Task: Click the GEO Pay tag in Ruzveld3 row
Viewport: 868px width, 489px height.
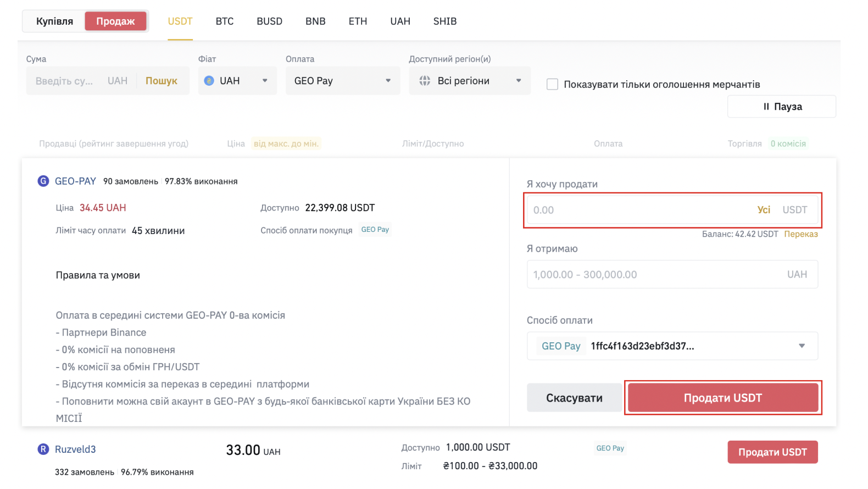Action: (610, 448)
